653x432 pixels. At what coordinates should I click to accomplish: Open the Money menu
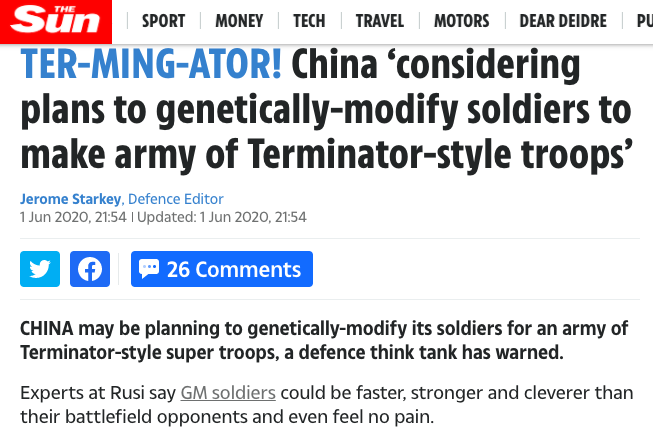(x=239, y=21)
